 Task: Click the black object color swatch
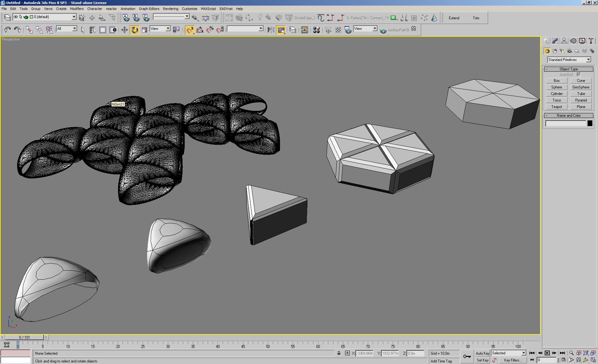coord(590,124)
